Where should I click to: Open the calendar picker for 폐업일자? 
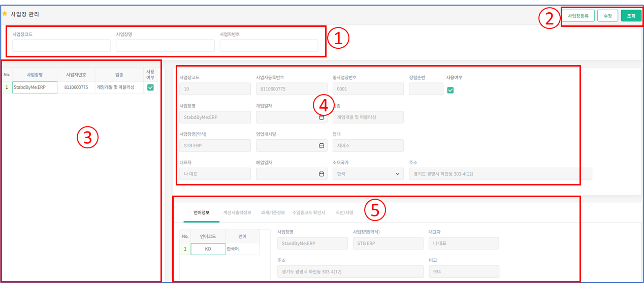tap(321, 174)
